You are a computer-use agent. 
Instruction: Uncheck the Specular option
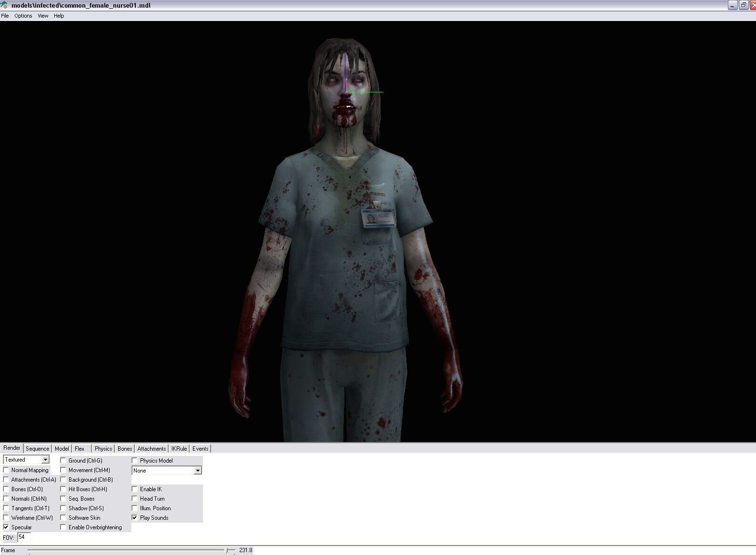[6, 527]
